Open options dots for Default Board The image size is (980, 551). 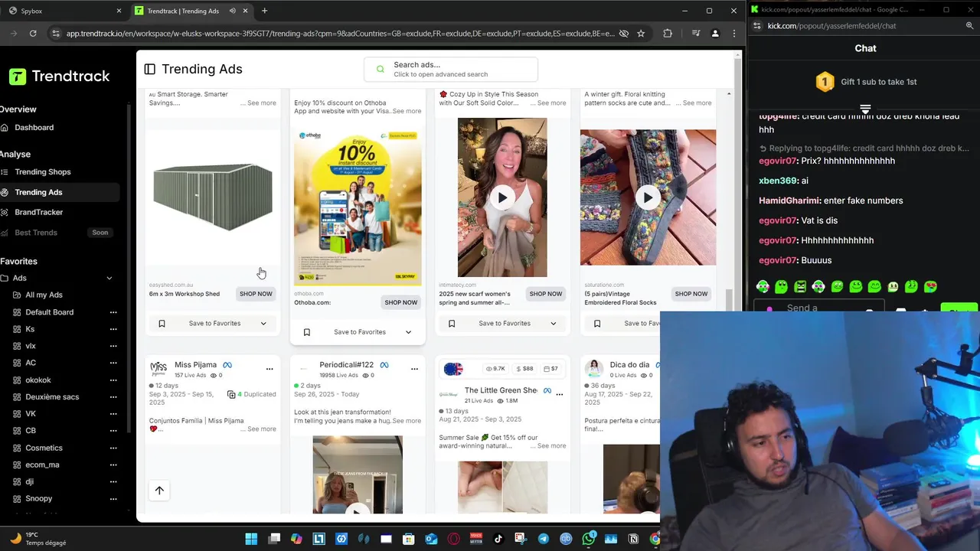click(x=113, y=312)
